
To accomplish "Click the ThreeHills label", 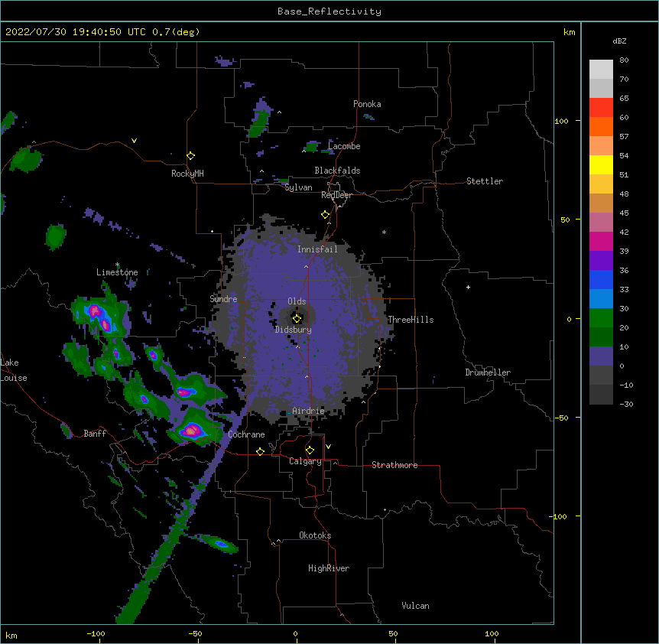I will coord(411,320).
